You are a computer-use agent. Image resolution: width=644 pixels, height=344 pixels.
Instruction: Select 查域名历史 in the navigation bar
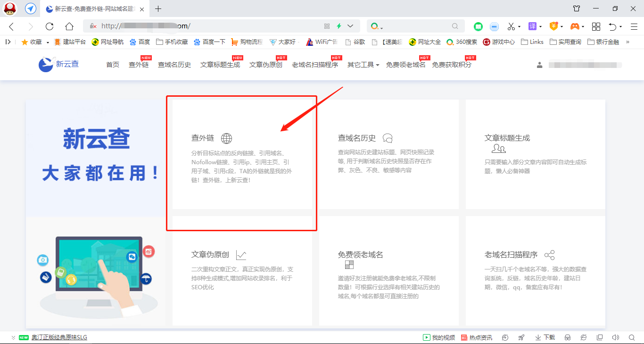tap(174, 65)
